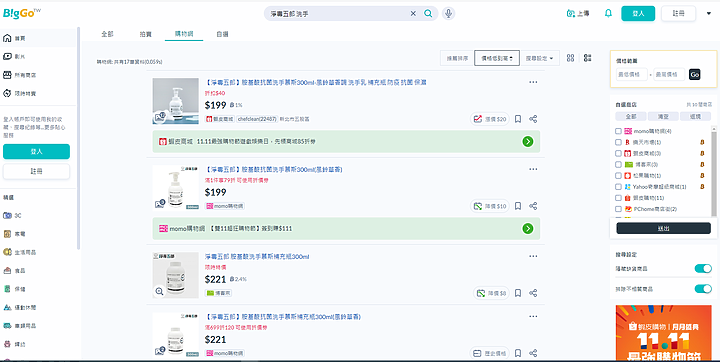The height and width of the screenshot is (362, 720).
Task: Open 影片 videos in sidebar
Action: pyautogui.click(x=14, y=57)
